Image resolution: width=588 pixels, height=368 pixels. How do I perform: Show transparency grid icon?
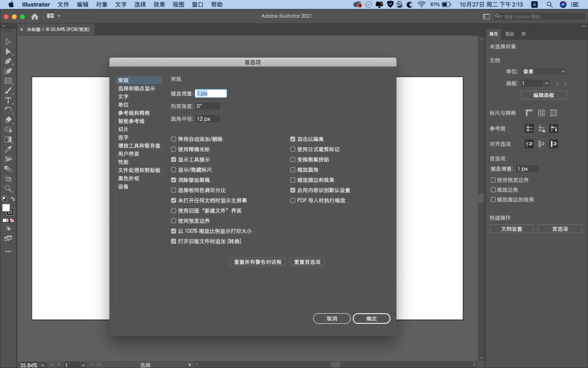click(x=554, y=113)
